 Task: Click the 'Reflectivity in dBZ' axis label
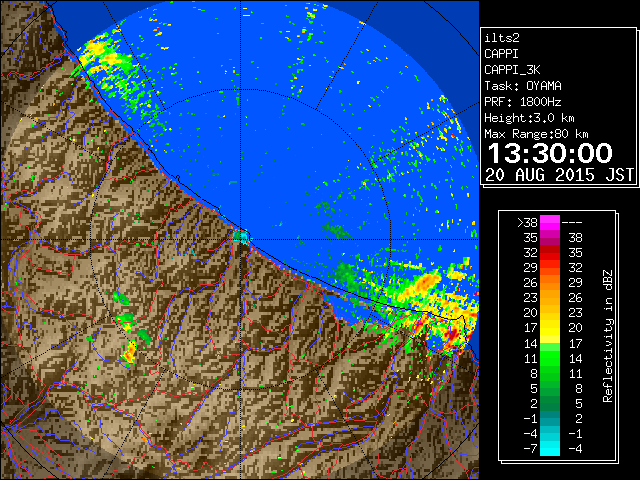click(608, 336)
